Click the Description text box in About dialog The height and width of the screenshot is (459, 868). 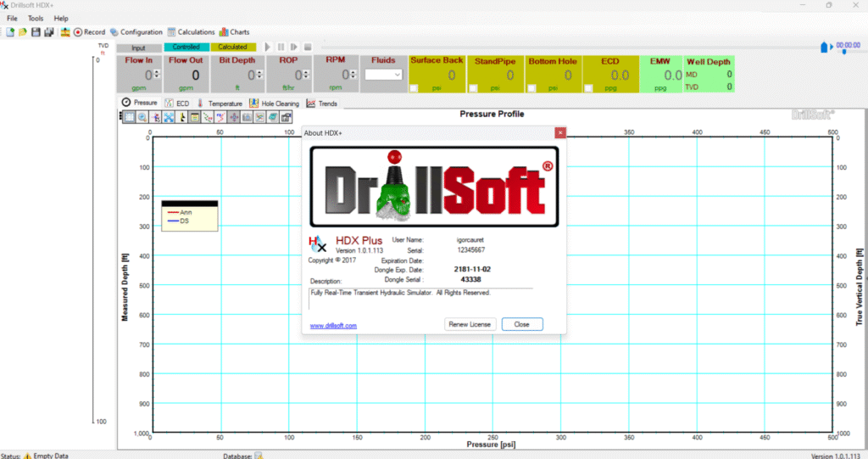(x=420, y=299)
